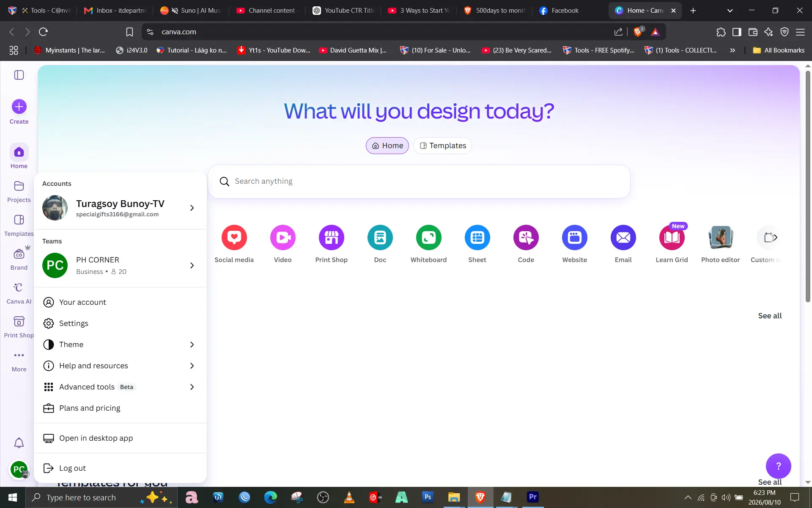
Task: Launch Canva AI from the sidebar
Action: 19,293
